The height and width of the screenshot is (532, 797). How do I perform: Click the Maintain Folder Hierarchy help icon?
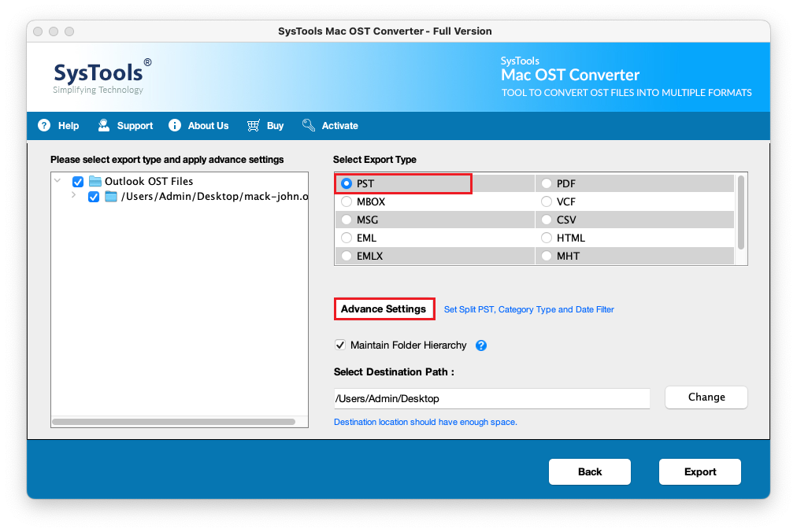pos(481,345)
